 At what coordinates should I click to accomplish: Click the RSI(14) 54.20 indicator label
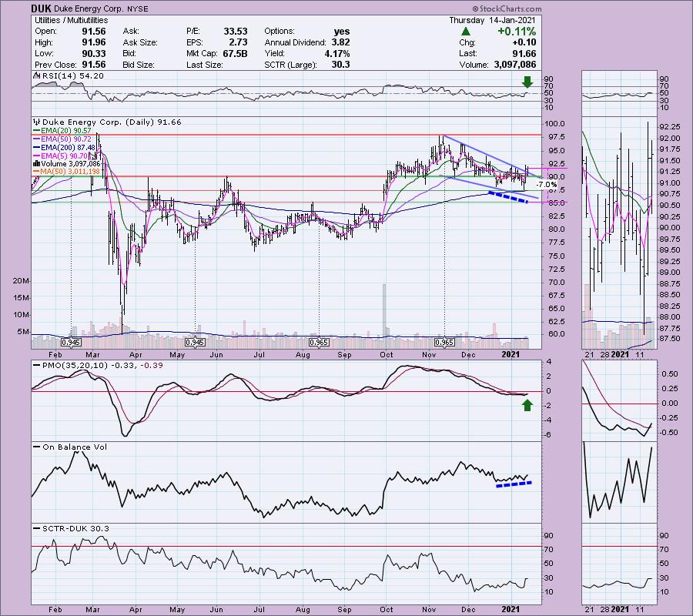point(72,76)
